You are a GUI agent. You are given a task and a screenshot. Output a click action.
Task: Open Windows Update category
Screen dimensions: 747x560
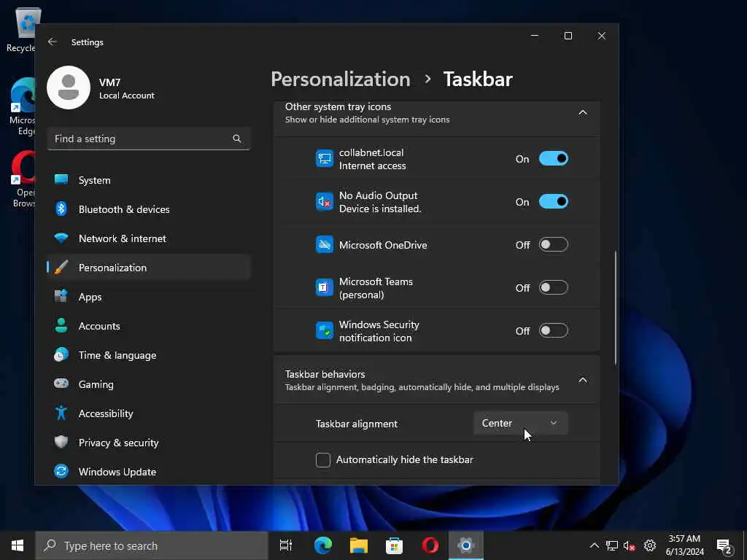[149, 472]
